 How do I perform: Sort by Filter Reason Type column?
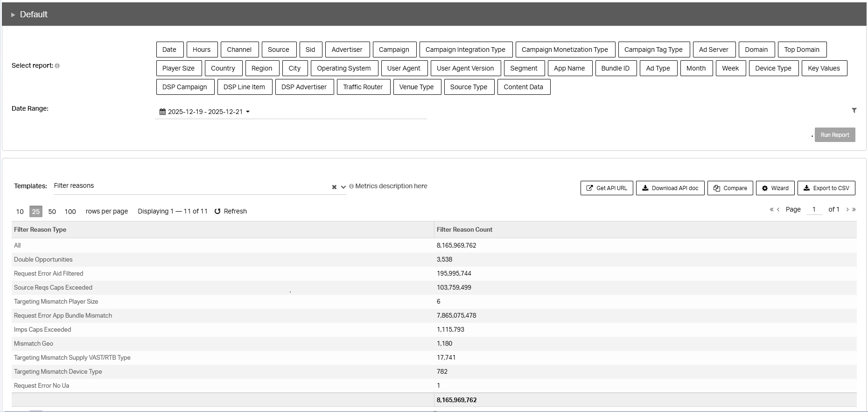pyautogui.click(x=40, y=229)
